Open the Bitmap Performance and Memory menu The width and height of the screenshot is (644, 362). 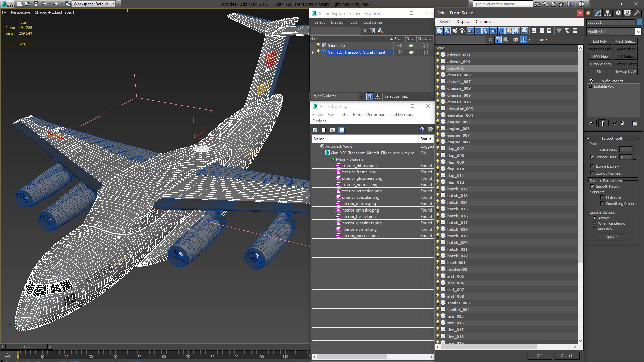pyautogui.click(x=383, y=115)
